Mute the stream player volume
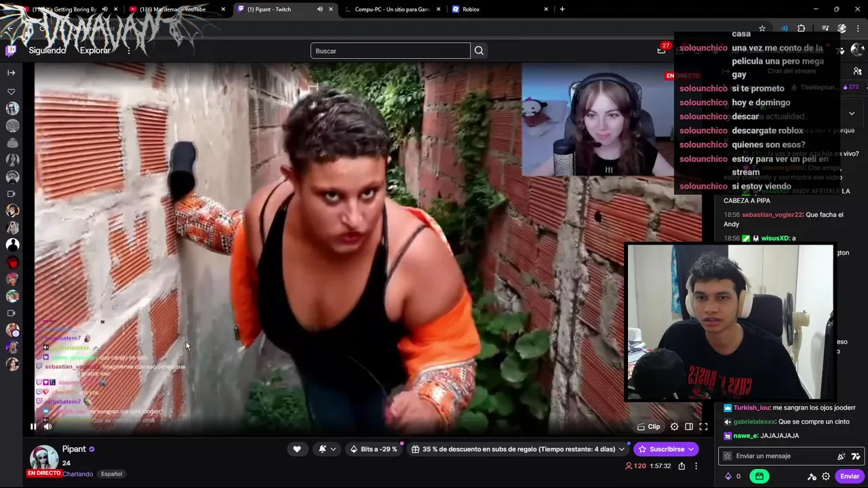 48,426
